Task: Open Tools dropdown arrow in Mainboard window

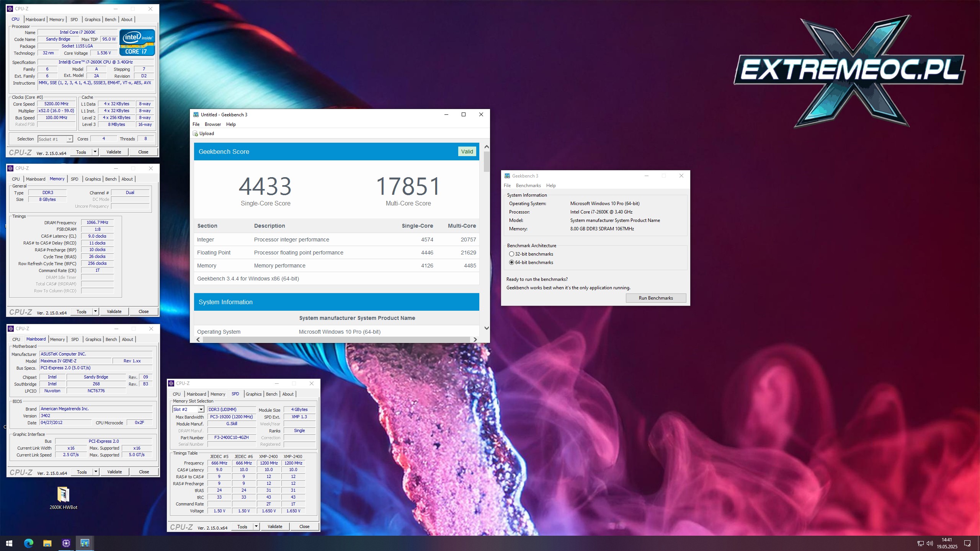Action: click(x=96, y=472)
